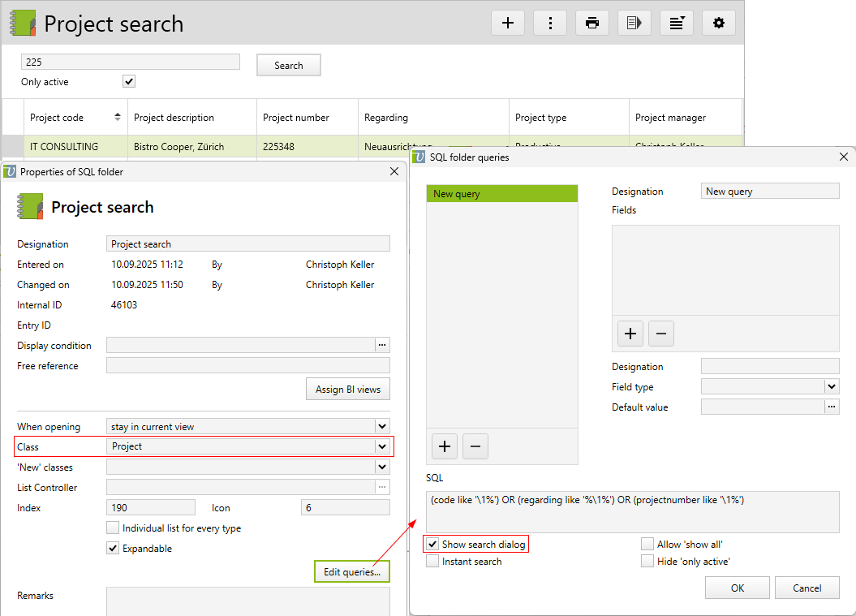
Task: Enable Allow 'show all' checkbox
Action: click(647, 544)
